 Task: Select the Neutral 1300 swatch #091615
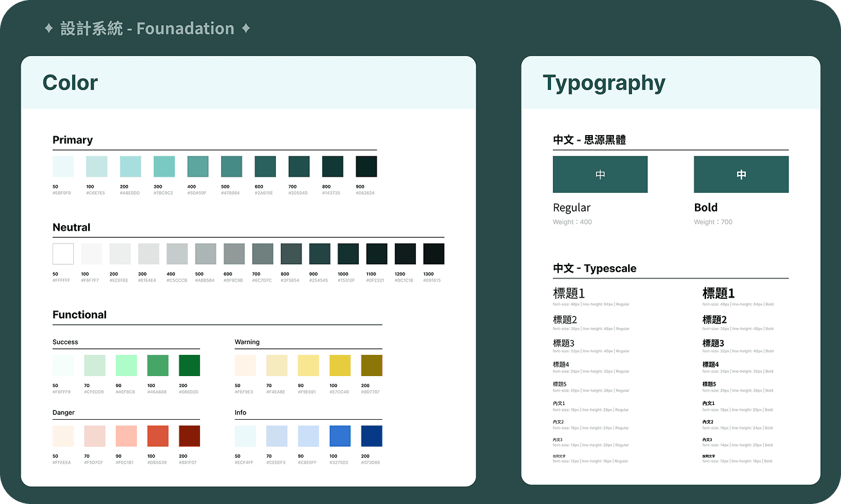434,254
